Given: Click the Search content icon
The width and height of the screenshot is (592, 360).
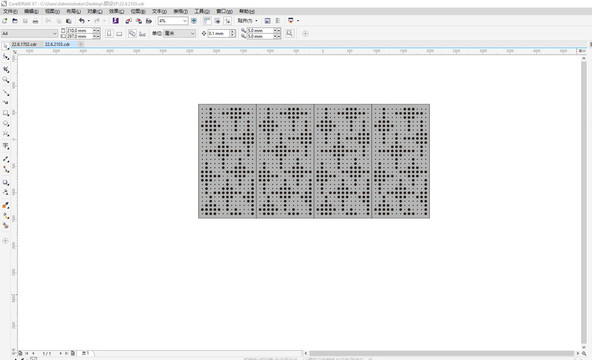Looking at the screenshot, I should (116, 21).
